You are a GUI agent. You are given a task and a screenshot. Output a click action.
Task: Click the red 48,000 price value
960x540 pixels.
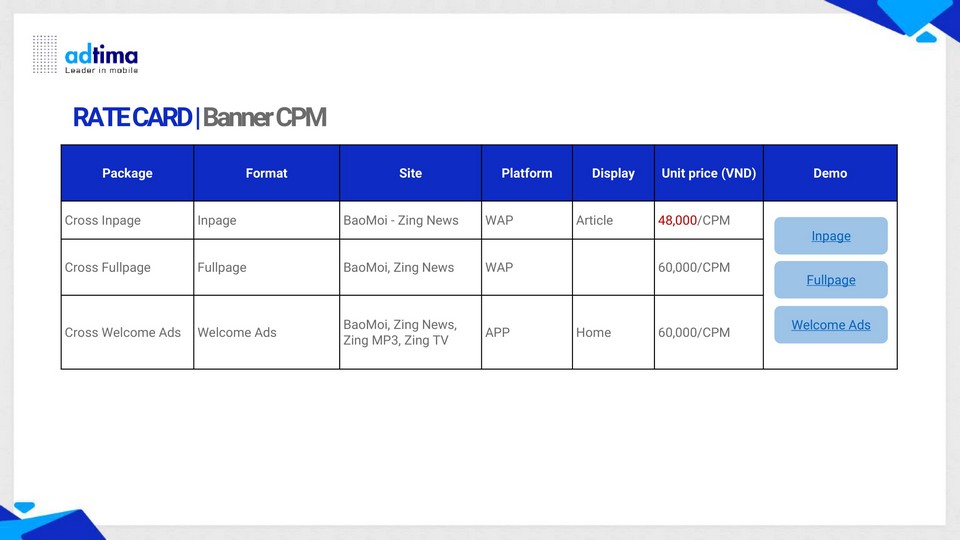pos(677,220)
